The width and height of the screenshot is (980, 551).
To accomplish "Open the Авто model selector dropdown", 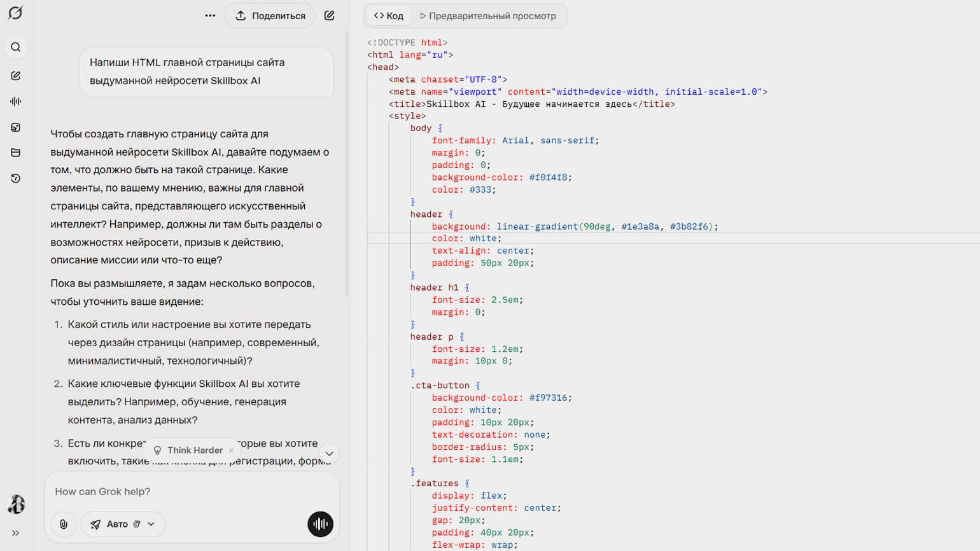I will pos(123,524).
